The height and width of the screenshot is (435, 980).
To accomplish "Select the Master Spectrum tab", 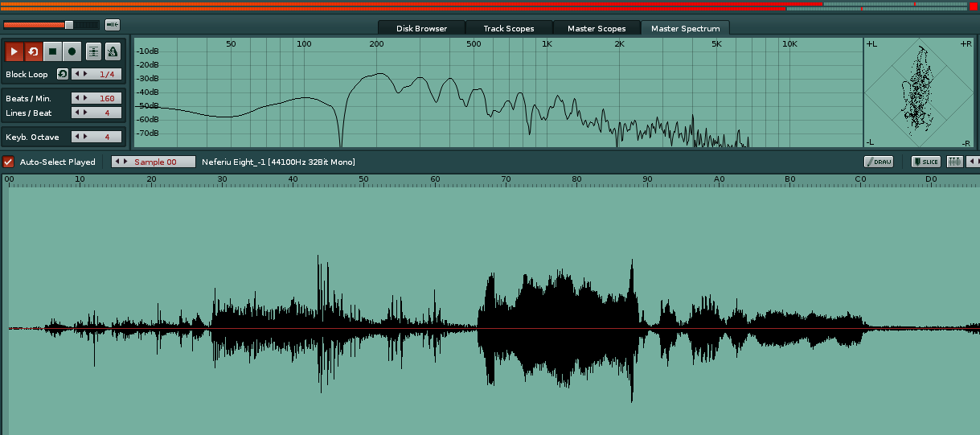I will click(686, 28).
